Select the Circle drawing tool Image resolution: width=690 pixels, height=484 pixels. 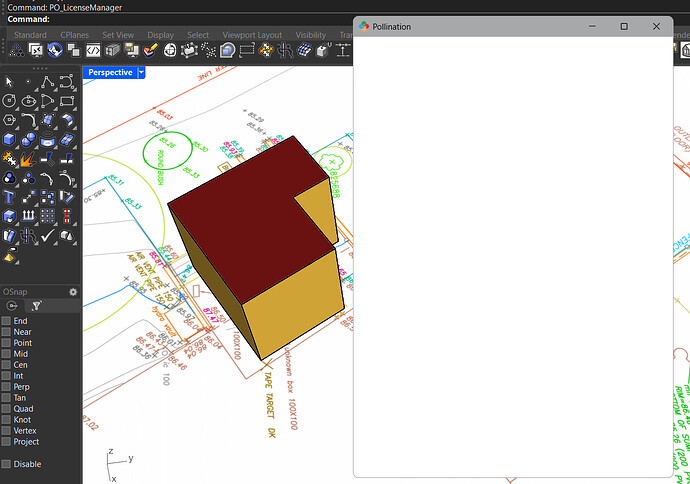click(9, 101)
